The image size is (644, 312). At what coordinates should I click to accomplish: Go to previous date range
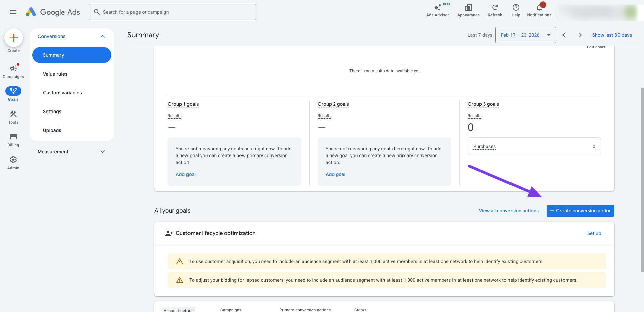[x=564, y=35]
